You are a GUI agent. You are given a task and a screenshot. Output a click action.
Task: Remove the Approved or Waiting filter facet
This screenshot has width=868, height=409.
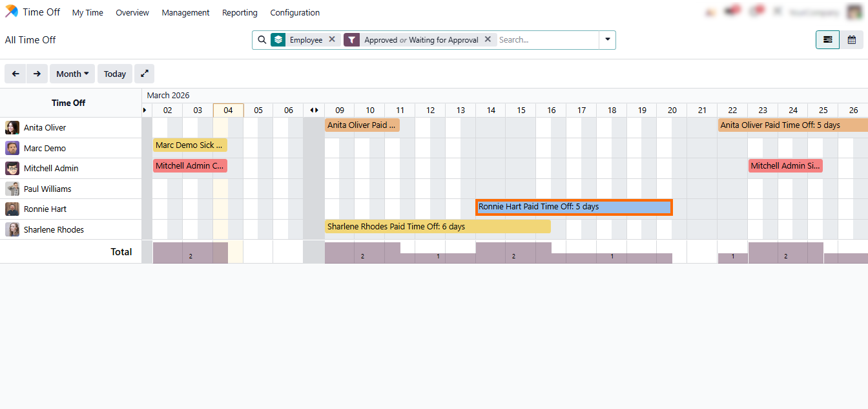click(488, 39)
